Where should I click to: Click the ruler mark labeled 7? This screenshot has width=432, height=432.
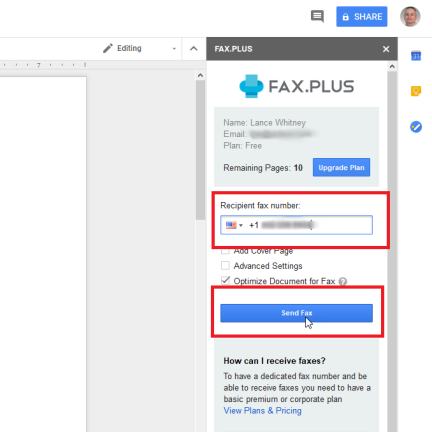click(38, 65)
